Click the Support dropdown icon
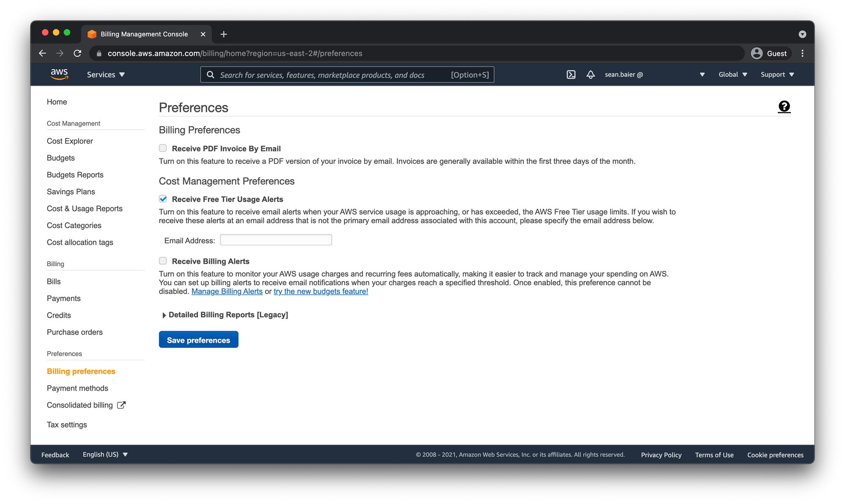Image resolution: width=845 pixels, height=504 pixels. click(793, 74)
